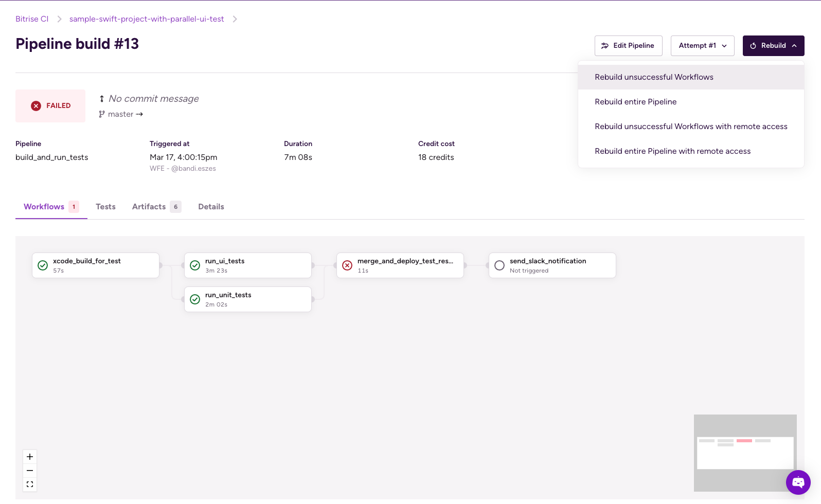Viewport: 821px width, 504px height.
Task: Click the failed icon on merge_and_deploy_test_res
Action: (347, 265)
